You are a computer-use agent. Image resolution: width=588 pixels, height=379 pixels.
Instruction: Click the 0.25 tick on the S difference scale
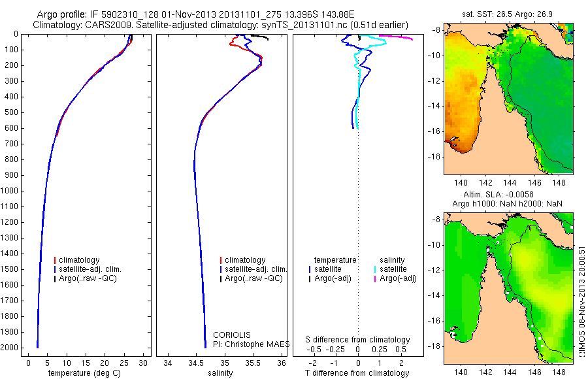pos(380,350)
